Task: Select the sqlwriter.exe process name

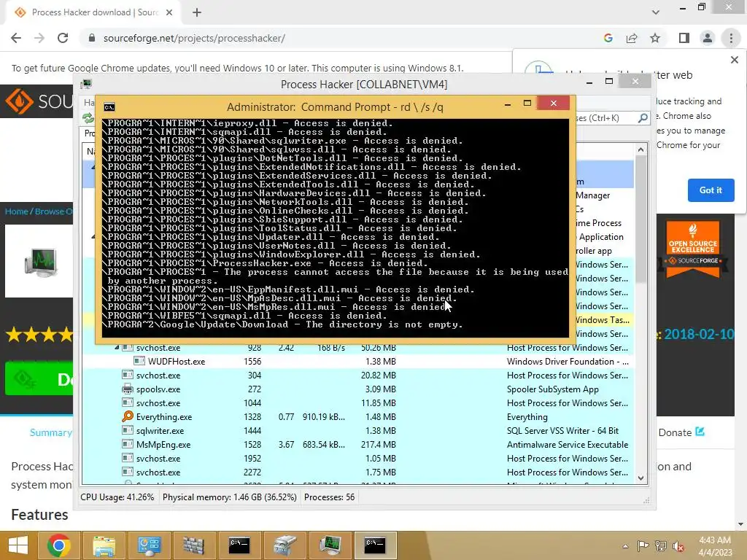Action: 160,430
